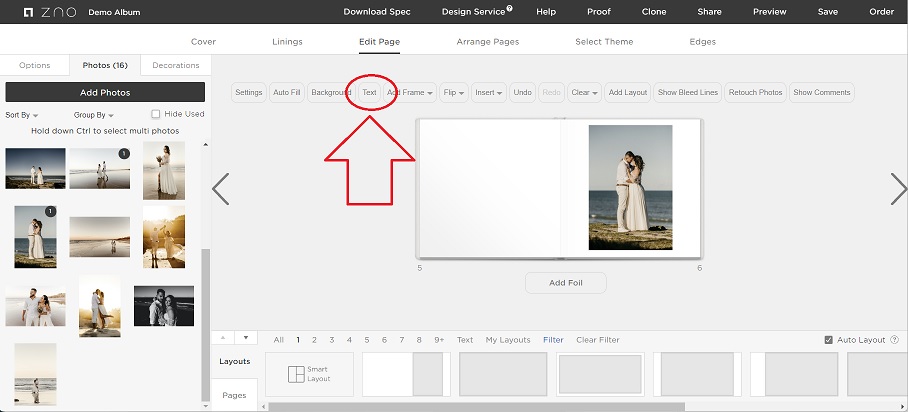Select the bride alone in water photo

coord(164,170)
